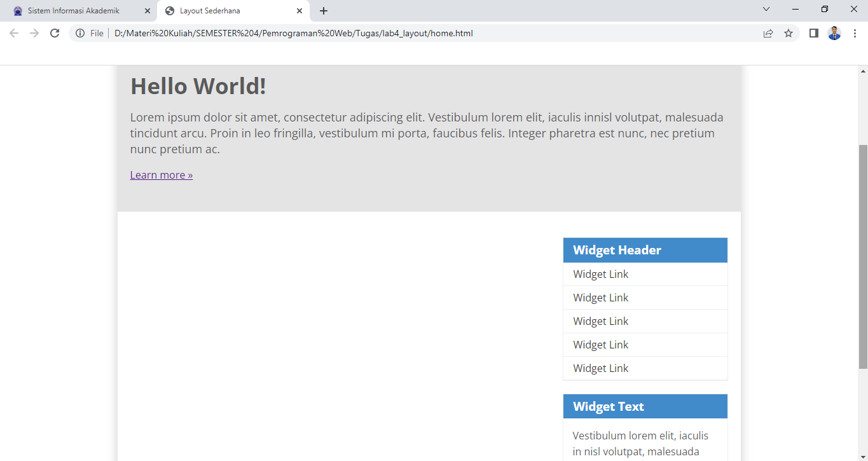The width and height of the screenshot is (868, 461).
Task: Click the back navigation arrow
Action: coord(13,33)
